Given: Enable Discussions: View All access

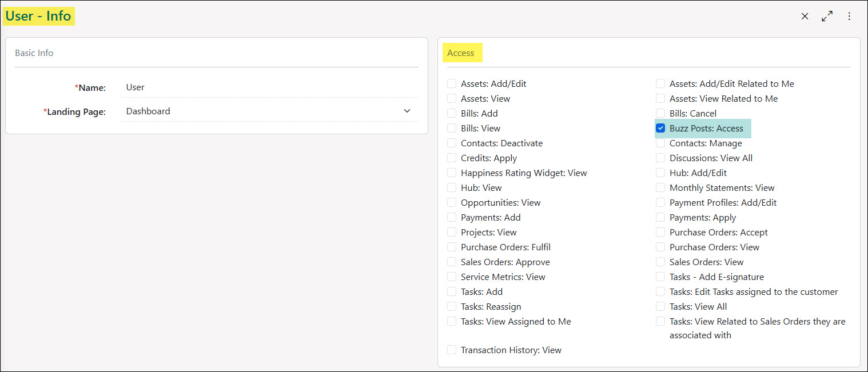Looking at the screenshot, I should click(x=660, y=158).
